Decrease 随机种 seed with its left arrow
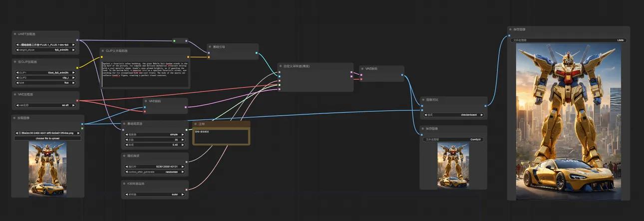The height and width of the screenshot is (221, 644). coord(126,167)
